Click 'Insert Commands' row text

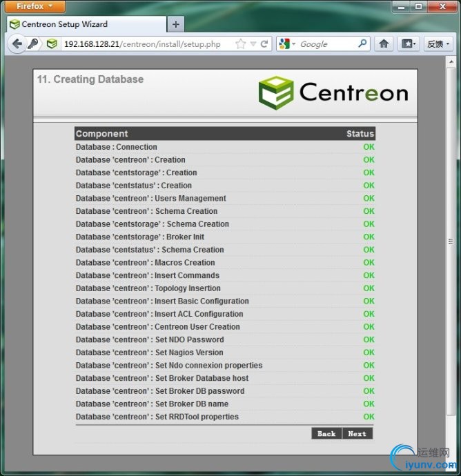[x=147, y=275]
